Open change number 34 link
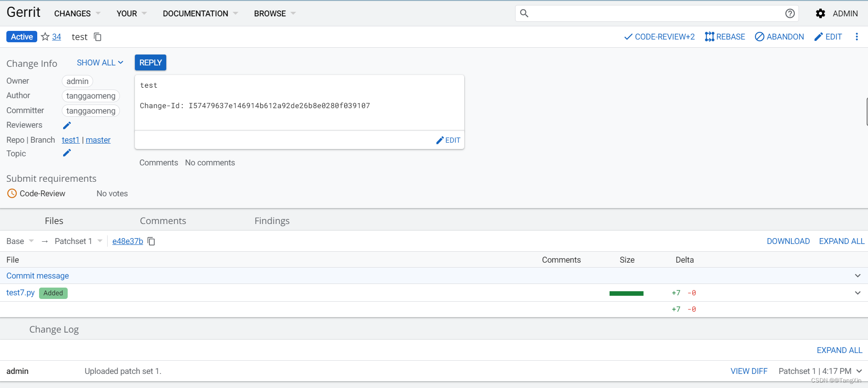The height and width of the screenshot is (388, 868). click(56, 37)
